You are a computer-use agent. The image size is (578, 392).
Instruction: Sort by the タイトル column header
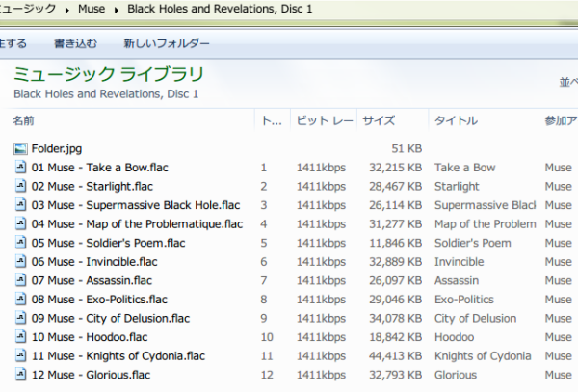(456, 120)
